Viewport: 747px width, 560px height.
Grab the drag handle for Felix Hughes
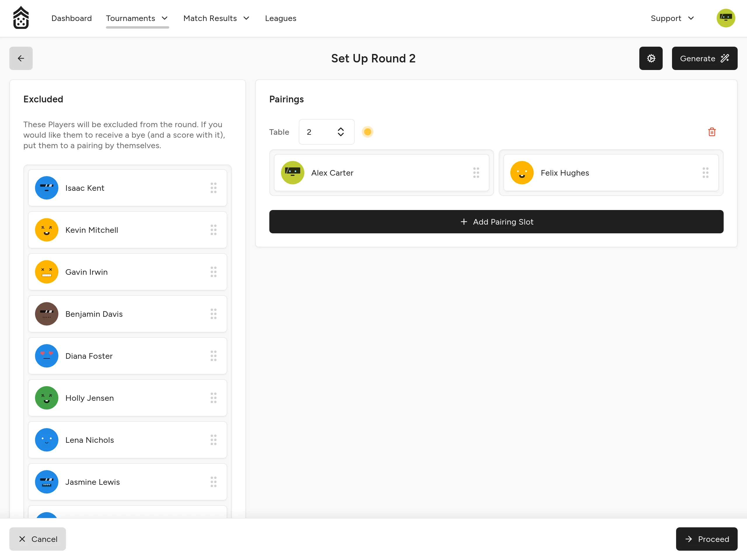pos(706,173)
